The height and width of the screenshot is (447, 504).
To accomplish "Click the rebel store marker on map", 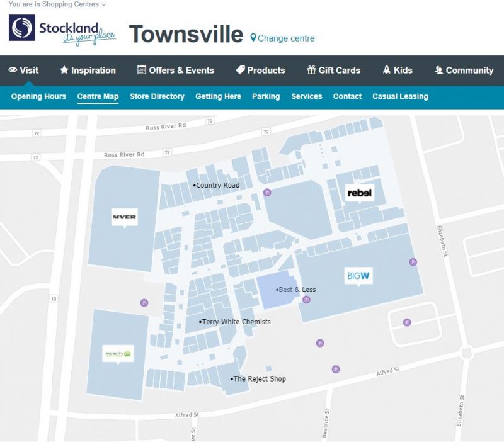I will 359,193.
